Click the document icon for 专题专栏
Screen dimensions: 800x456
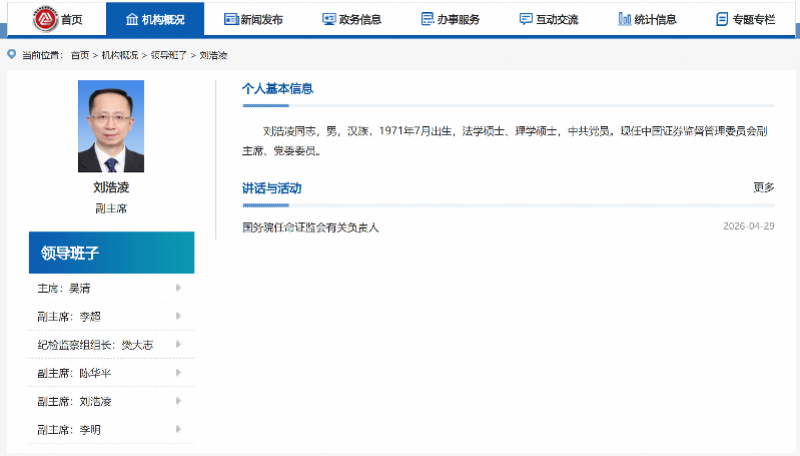coord(722,19)
